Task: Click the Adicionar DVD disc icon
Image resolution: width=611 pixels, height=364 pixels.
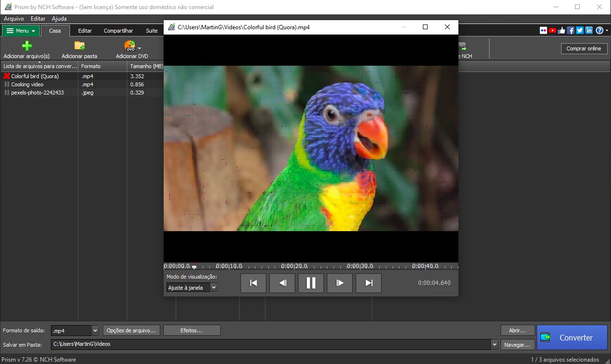Action: 130,46
